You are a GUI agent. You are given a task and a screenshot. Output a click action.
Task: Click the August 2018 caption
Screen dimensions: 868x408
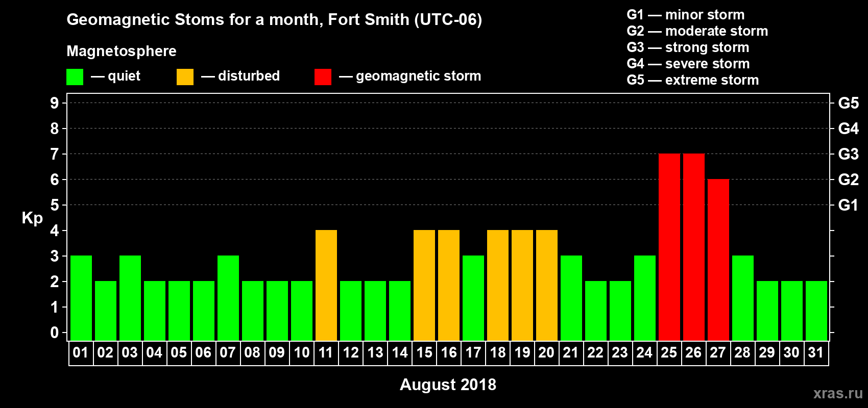coord(448,385)
